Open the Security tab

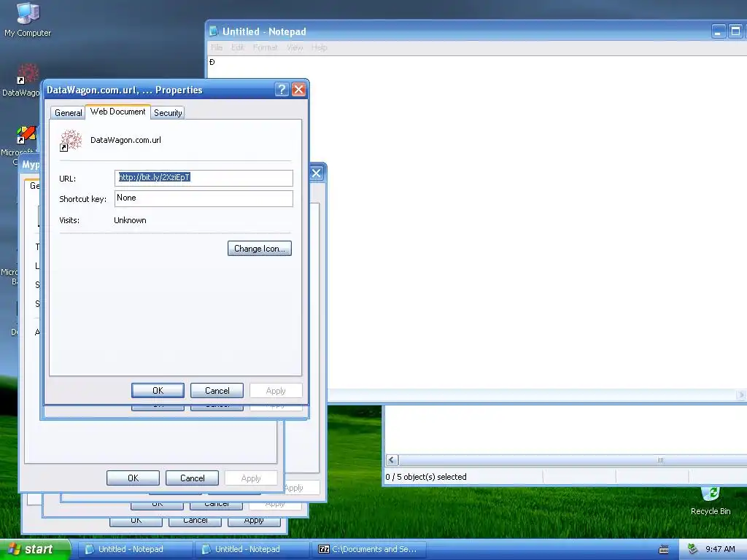[x=168, y=113]
